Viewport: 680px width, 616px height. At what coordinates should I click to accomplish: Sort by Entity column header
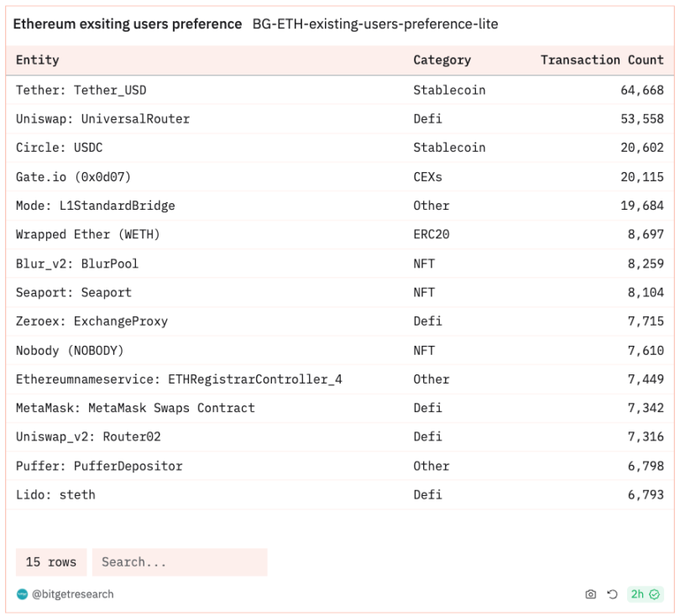[x=37, y=60]
